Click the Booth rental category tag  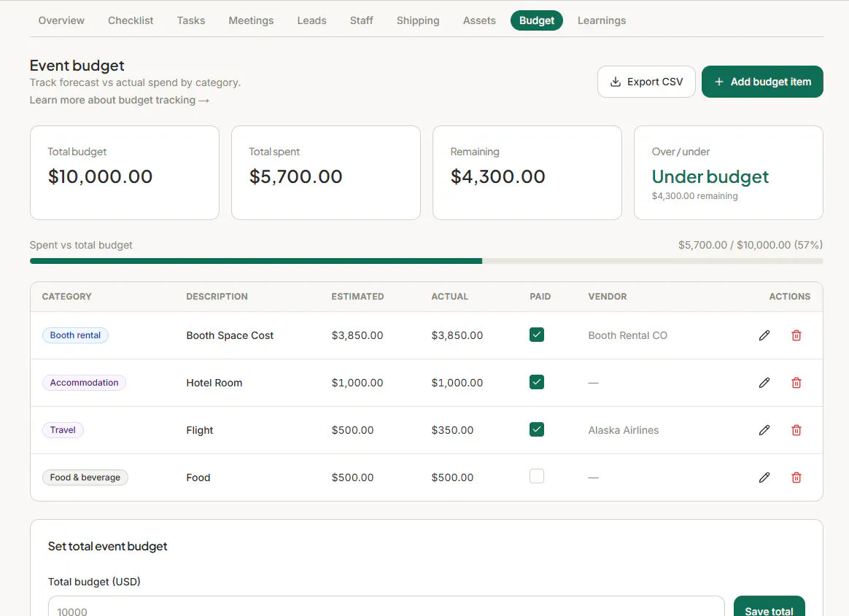click(x=75, y=335)
